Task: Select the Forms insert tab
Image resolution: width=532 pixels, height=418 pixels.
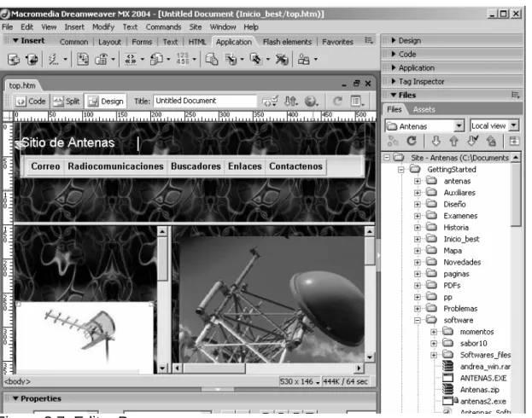Action: pos(142,42)
